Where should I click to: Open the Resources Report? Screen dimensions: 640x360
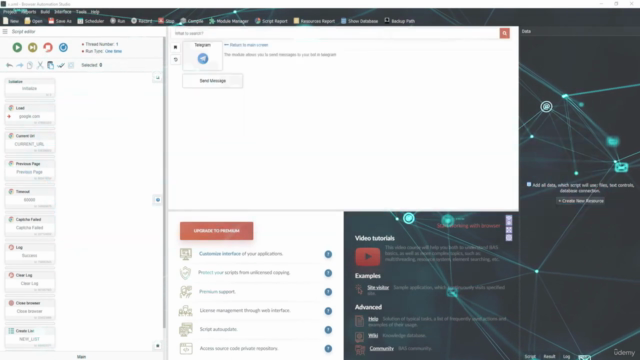point(314,21)
